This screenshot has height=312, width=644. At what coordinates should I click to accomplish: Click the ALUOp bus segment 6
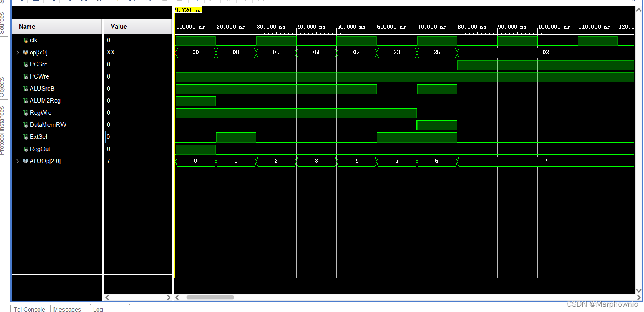tap(437, 161)
